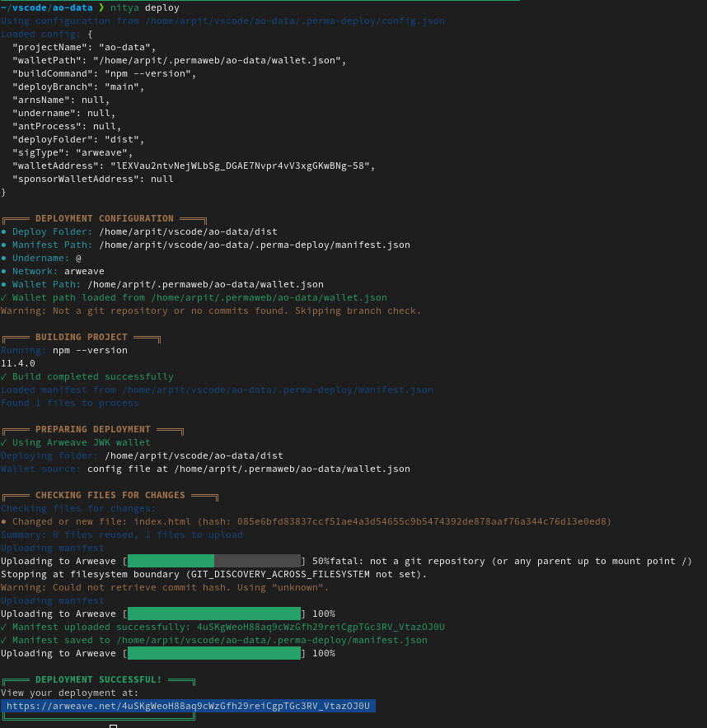707x728 pixels.
Task: Click the Deploying folder line
Action: [x=143, y=455]
